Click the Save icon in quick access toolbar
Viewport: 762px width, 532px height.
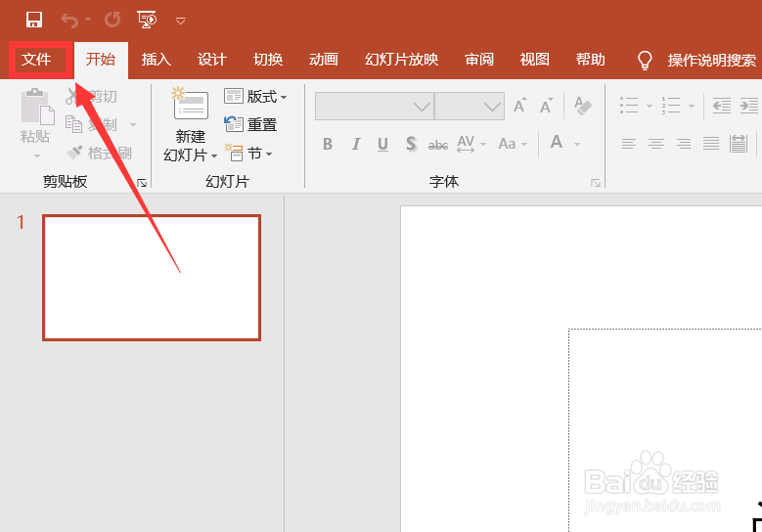[34, 20]
